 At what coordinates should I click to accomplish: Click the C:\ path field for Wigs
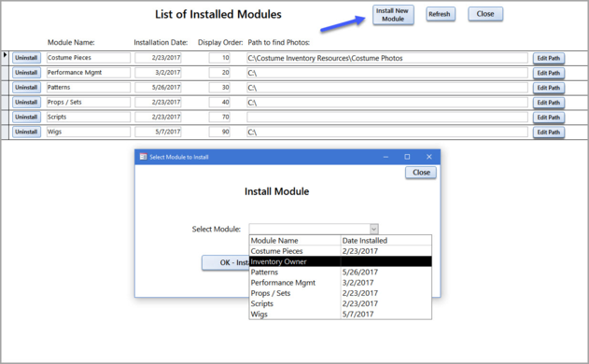(387, 133)
